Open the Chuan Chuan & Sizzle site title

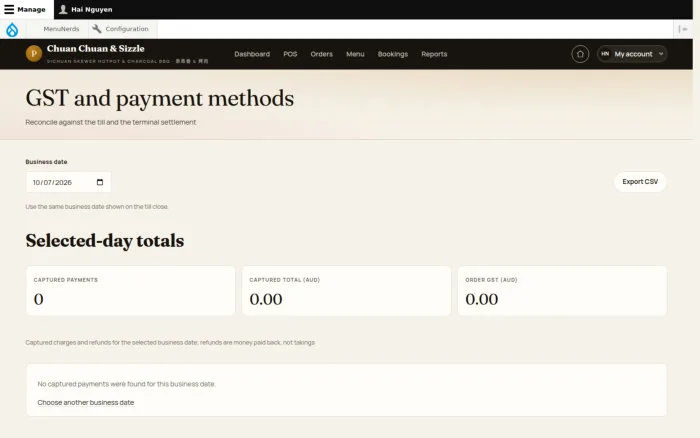point(96,48)
